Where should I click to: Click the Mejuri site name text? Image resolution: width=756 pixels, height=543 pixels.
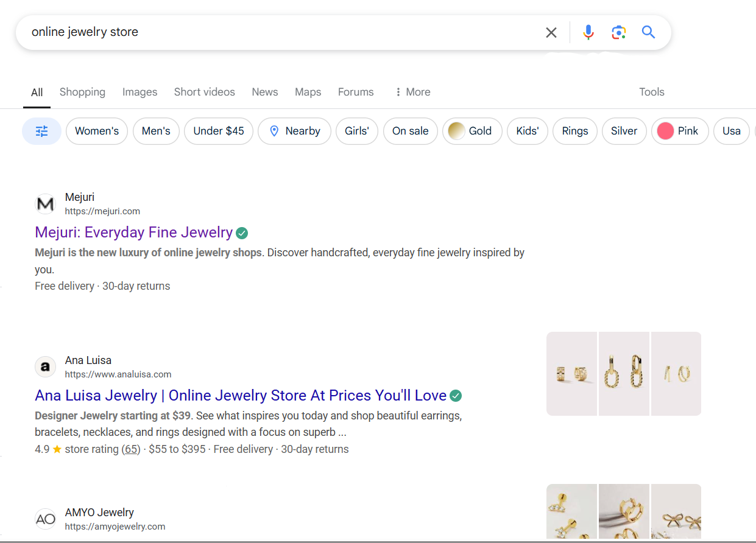[x=80, y=197]
